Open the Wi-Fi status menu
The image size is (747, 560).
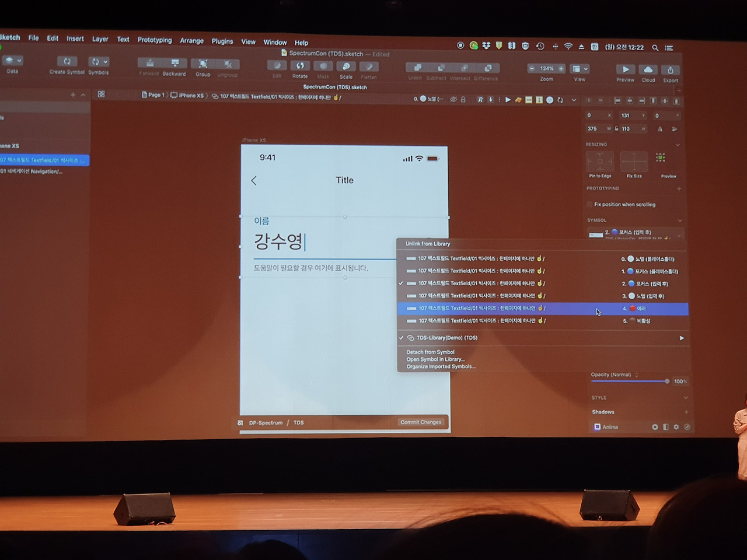coord(568,46)
